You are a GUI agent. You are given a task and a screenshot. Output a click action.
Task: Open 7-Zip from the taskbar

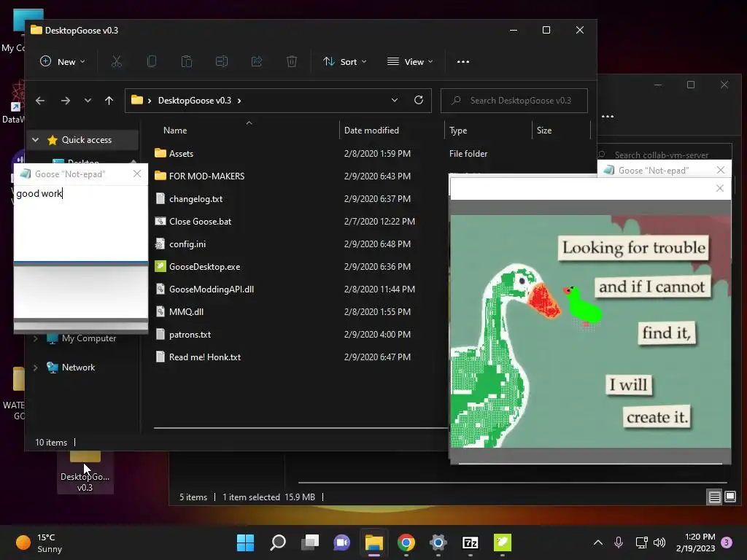pos(471,542)
